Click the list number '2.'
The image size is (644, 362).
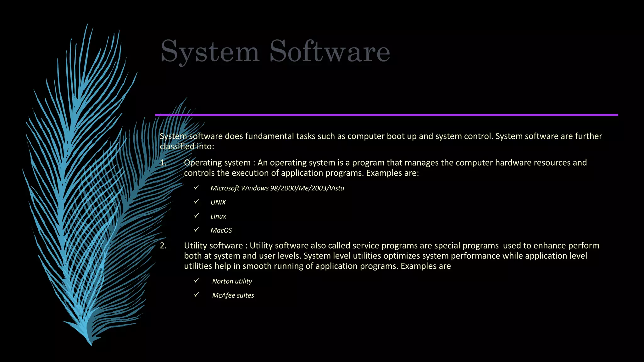163,246
